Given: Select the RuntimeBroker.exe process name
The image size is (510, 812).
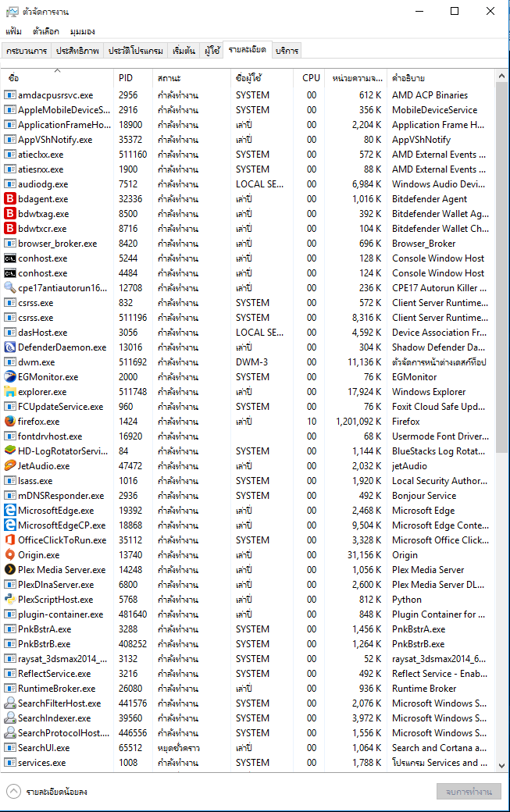Looking at the screenshot, I should point(56,689).
